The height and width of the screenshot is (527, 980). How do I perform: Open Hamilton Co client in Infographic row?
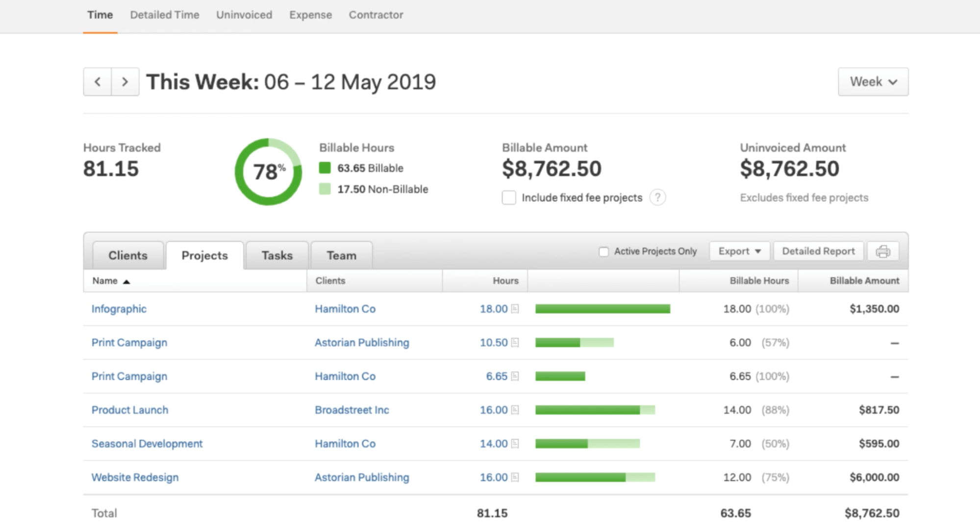tap(345, 309)
